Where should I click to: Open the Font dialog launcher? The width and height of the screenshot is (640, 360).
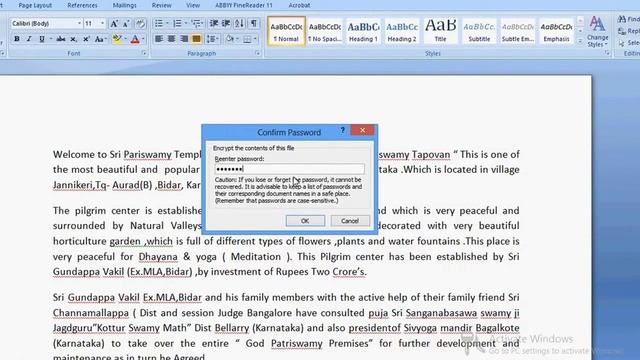pyautogui.click(x=144, y=53)
